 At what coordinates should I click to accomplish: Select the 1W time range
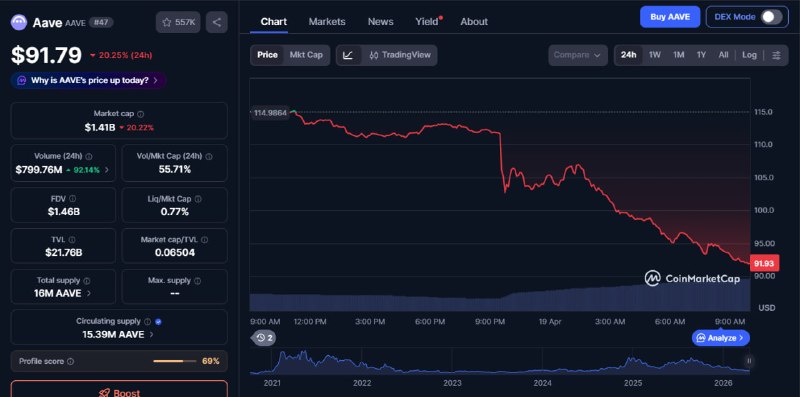(x=655, y=55)
